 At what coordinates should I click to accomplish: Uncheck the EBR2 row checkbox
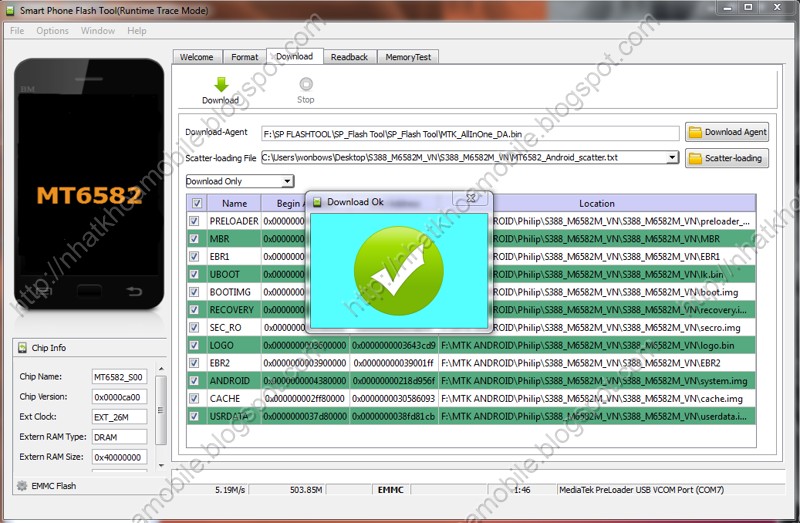click(194, 363)
